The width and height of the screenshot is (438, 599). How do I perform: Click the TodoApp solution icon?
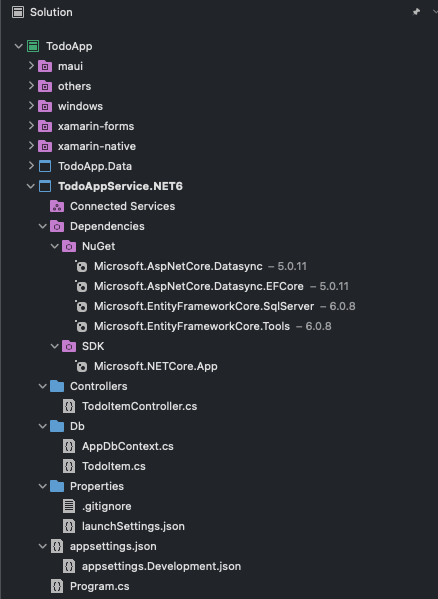pos(33,46)
